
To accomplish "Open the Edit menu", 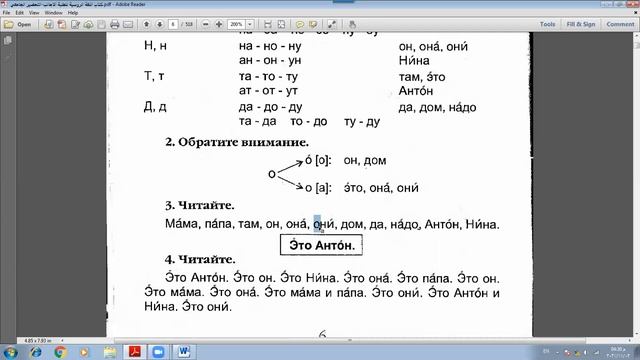I will (19, 13).
